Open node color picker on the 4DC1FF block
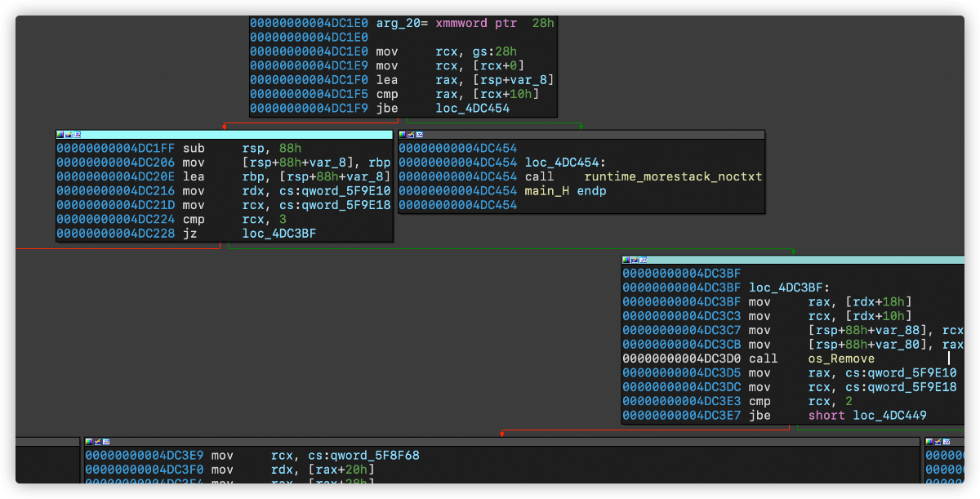 tap(60, 134)
